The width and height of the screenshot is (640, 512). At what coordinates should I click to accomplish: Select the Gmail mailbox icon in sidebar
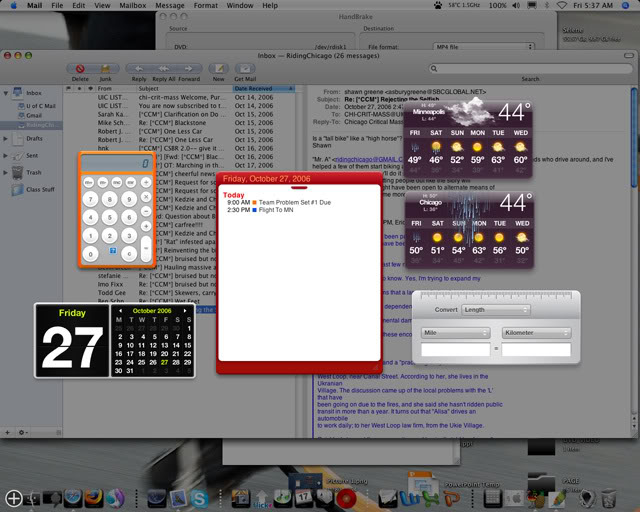(21, 116)
